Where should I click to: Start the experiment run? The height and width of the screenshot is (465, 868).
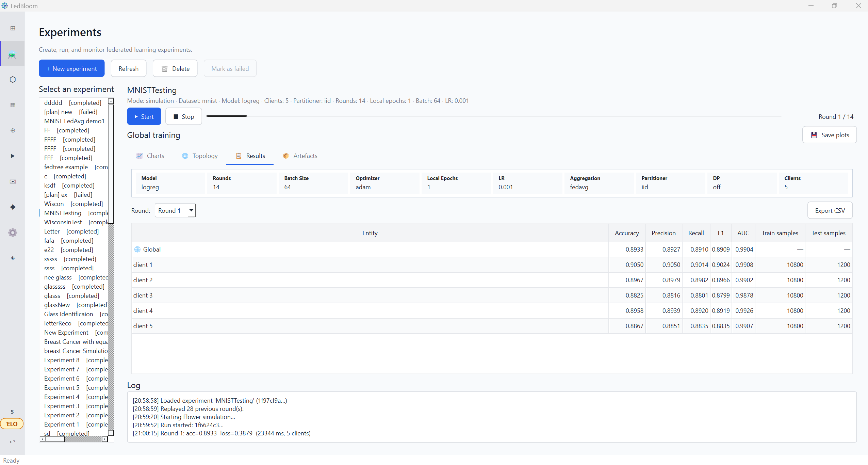144,116
